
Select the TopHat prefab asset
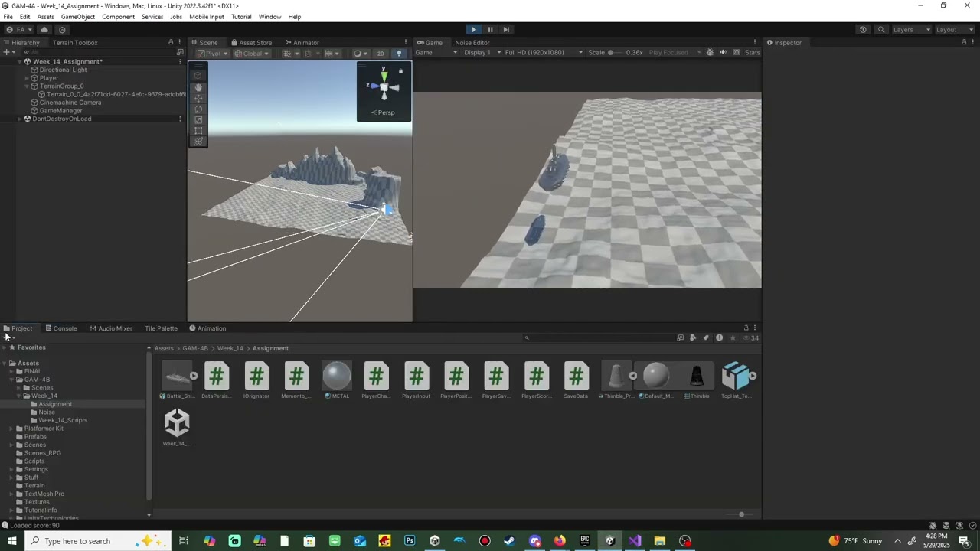coord(736,380)
